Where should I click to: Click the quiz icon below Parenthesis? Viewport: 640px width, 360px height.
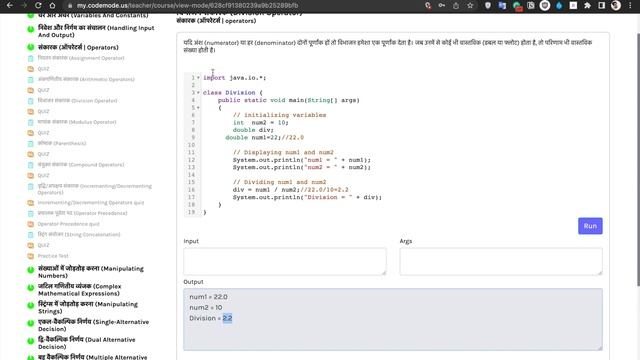click(x=31, y=154)
